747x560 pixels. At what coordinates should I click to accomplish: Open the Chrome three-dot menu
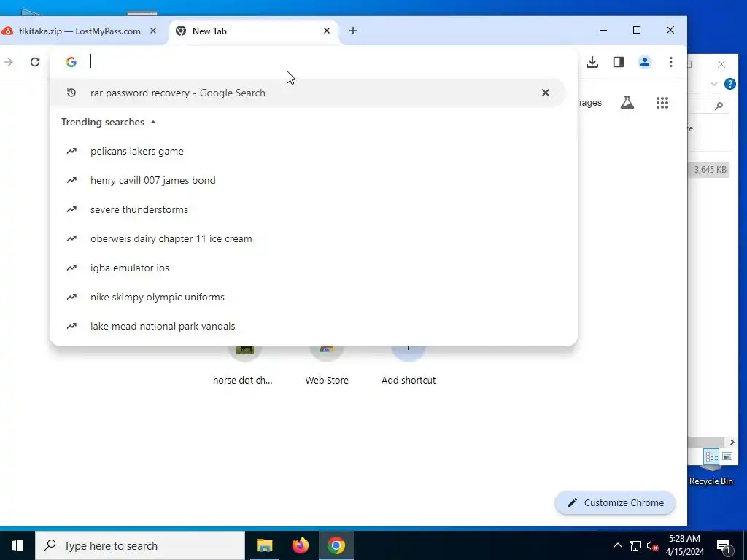pyautogui.click(x=671, y=62)
